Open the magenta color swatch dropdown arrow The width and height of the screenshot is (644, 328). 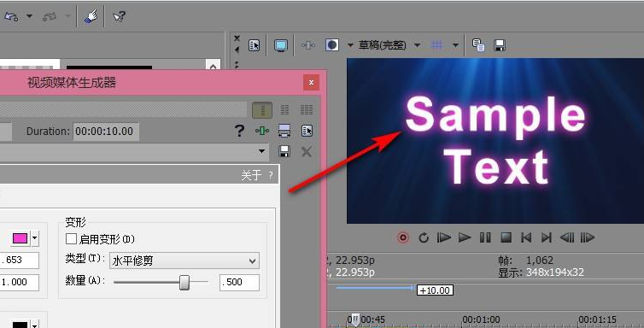[x=35, y=238]
